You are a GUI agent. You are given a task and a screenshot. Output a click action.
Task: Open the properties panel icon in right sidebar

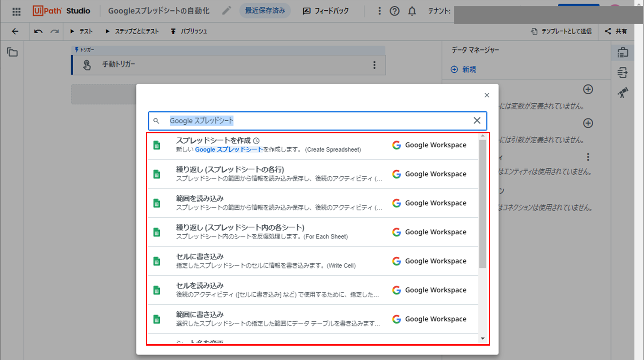pos(622,72)
